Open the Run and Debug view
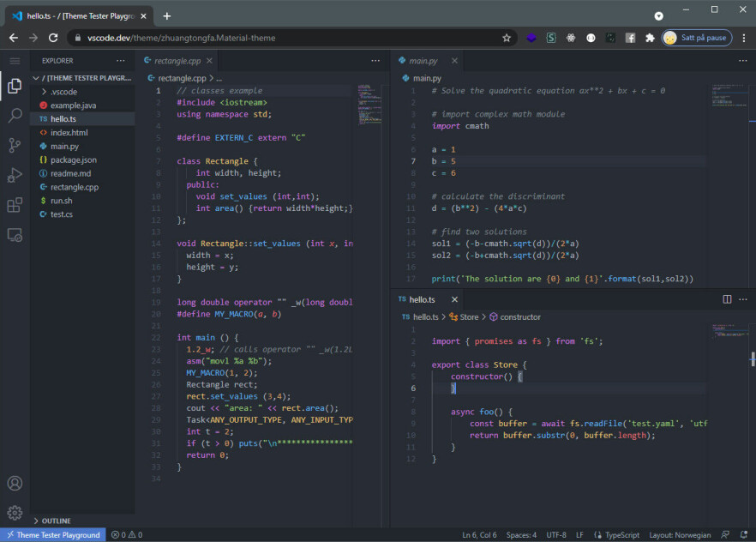756x542 pixels. point(15,175)
